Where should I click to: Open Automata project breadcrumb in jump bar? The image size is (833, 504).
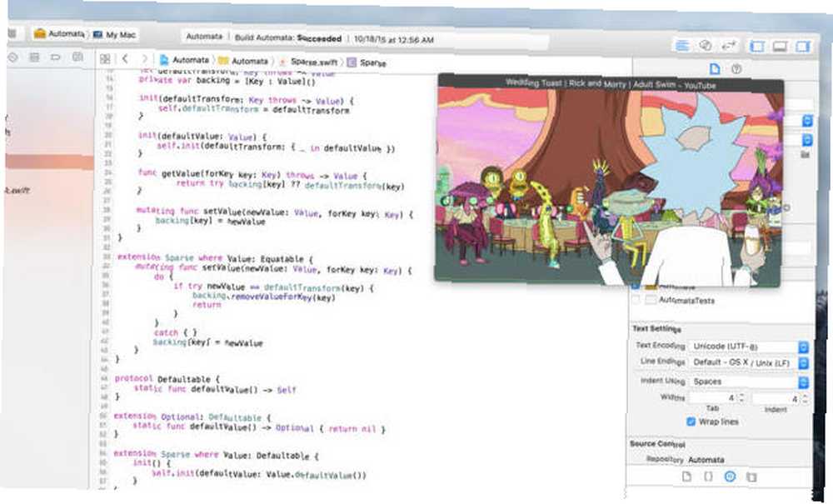184,60
